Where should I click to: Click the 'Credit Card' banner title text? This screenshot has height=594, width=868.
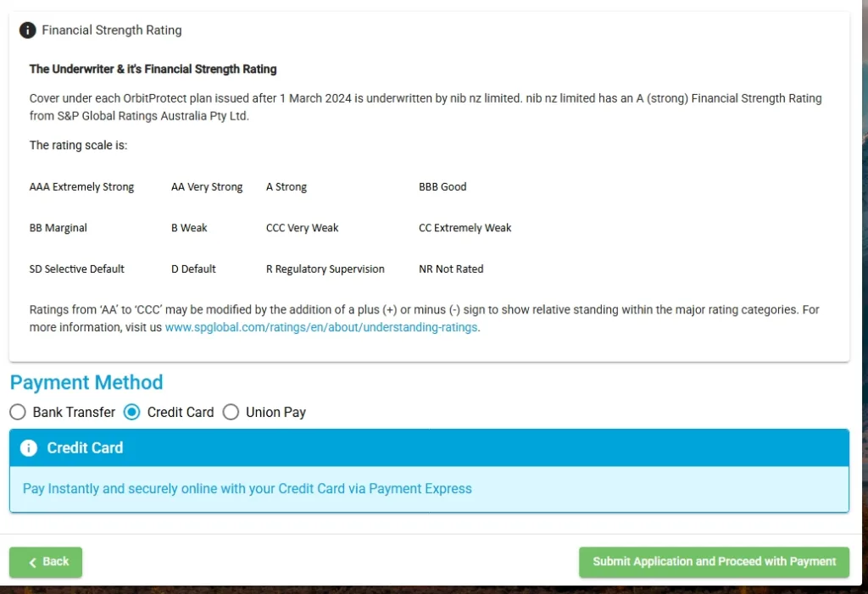(x=85, y=448)
